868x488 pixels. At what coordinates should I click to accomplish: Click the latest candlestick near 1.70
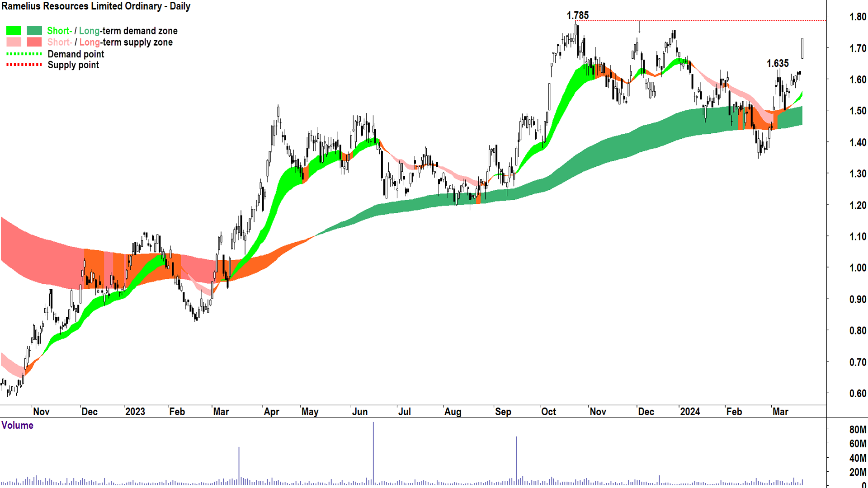pos(802,48)
